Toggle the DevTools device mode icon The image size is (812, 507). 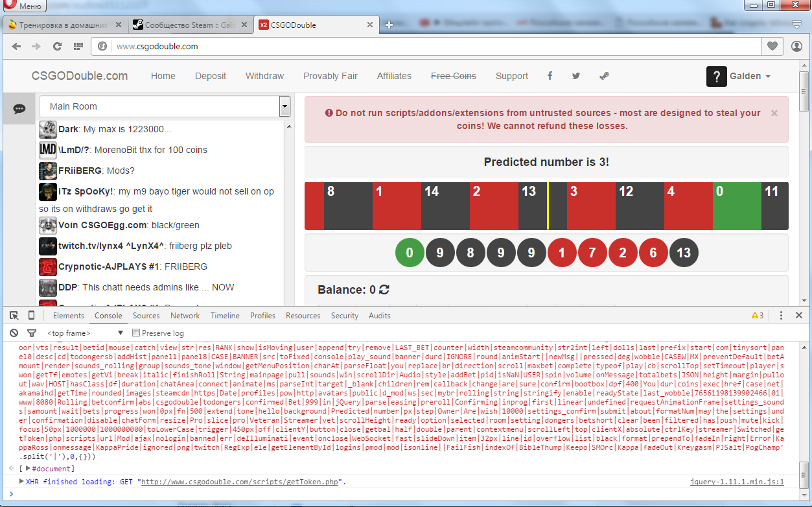pyautogui.click(x=31, y=316)
